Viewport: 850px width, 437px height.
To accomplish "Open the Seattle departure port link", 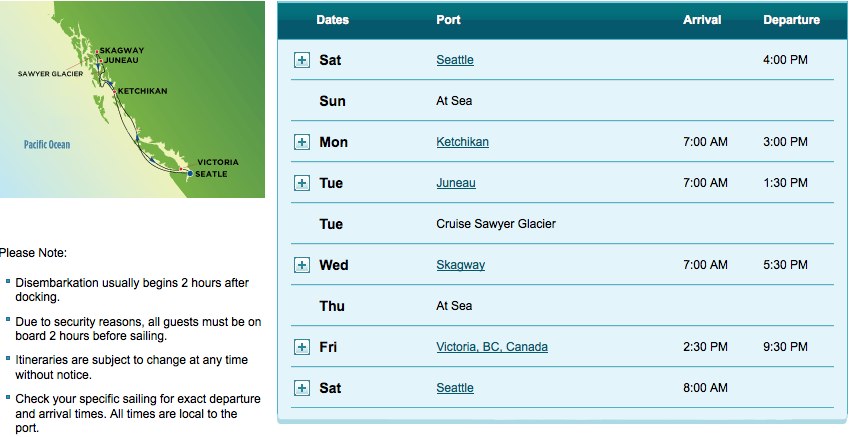I will point(455,60).
